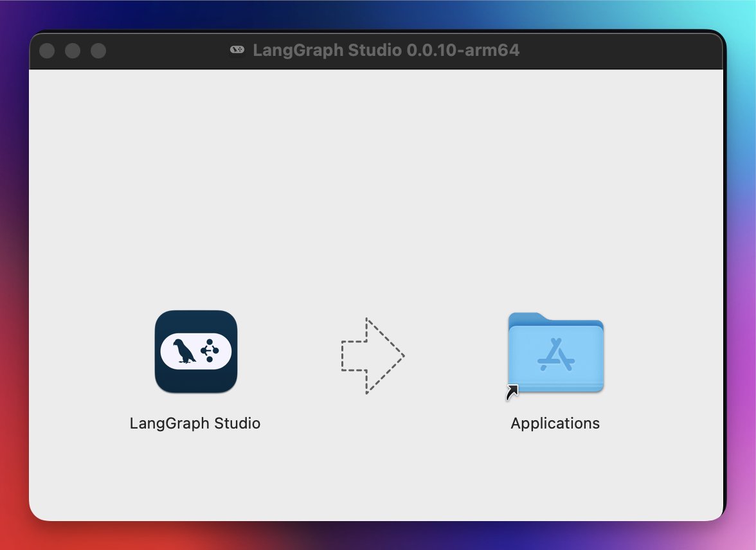Close the installer window
The height and width of the screenshot is (550, 756).
pyautogui.click(x=47, y=51)
